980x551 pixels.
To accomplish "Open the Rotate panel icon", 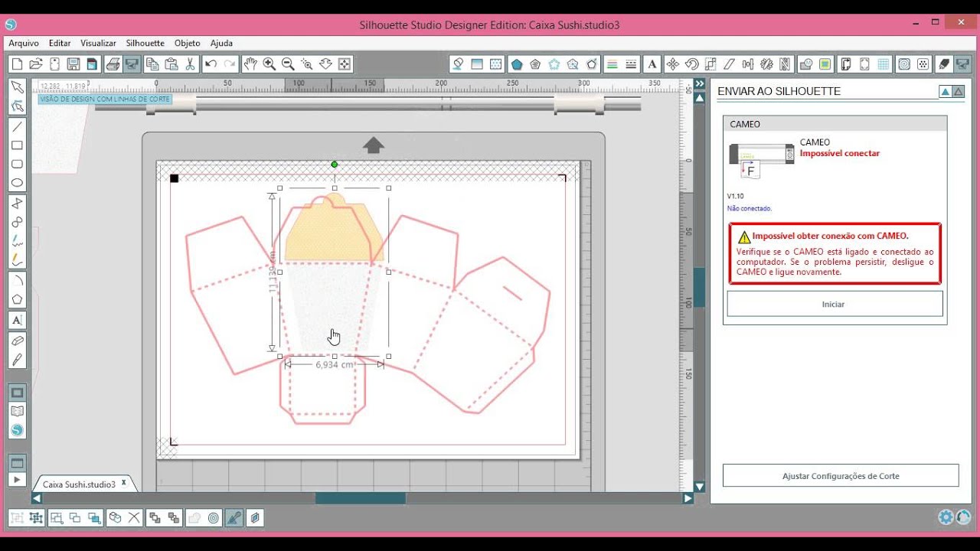I will click(x=691, y=64).
